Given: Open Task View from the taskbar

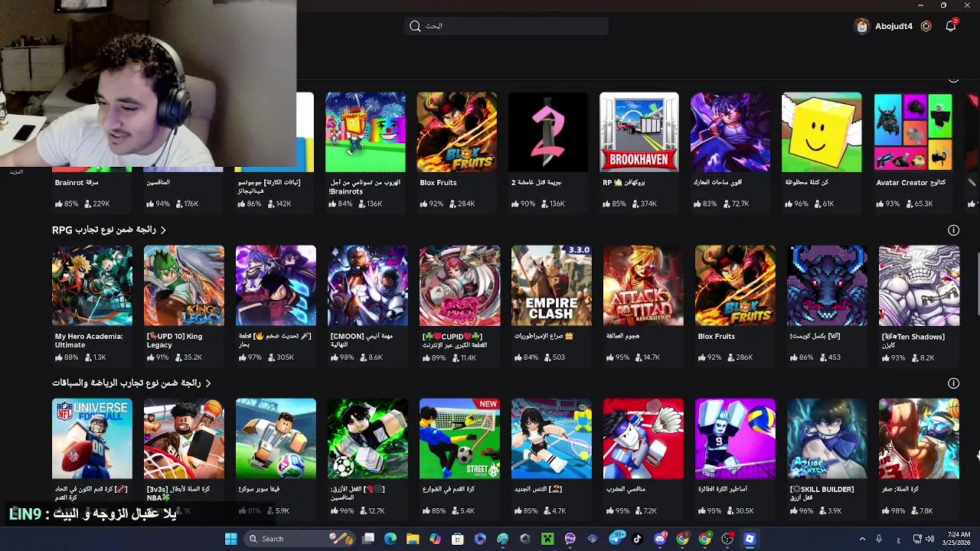Looking at the screenshot, I should click(x=368, y=539).
